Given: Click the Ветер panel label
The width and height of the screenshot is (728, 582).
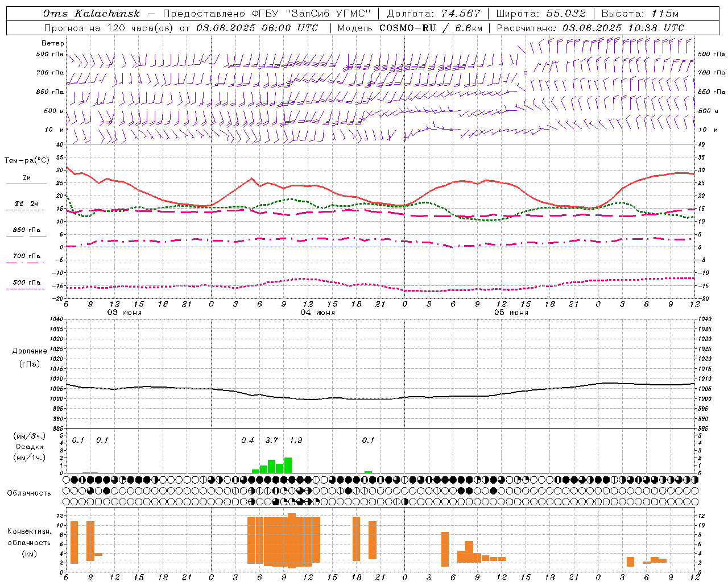Looking at the screenshot, I should tap(53, 43).
